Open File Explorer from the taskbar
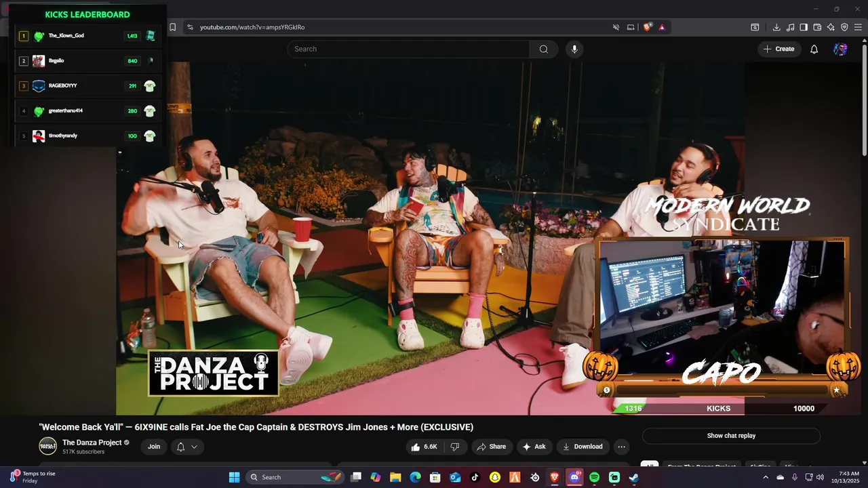Image resolution: width=868 pixels, height=488 pixels. coord(395,477)
